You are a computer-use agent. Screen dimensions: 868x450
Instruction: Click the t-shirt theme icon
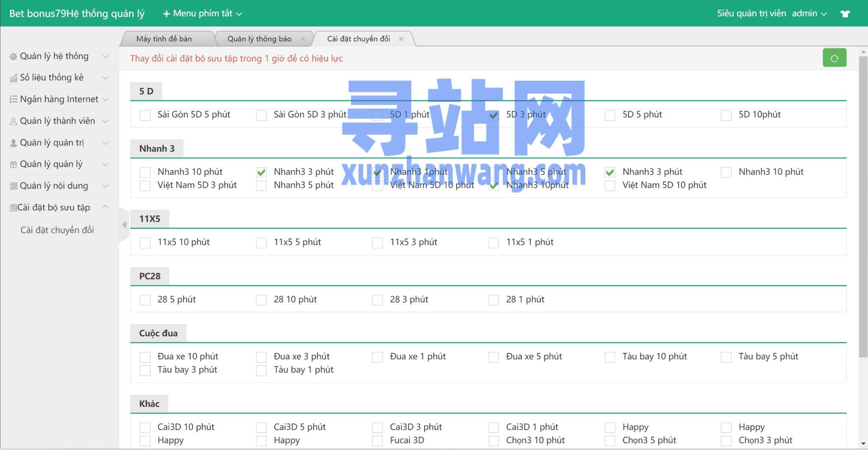(845, 14)
